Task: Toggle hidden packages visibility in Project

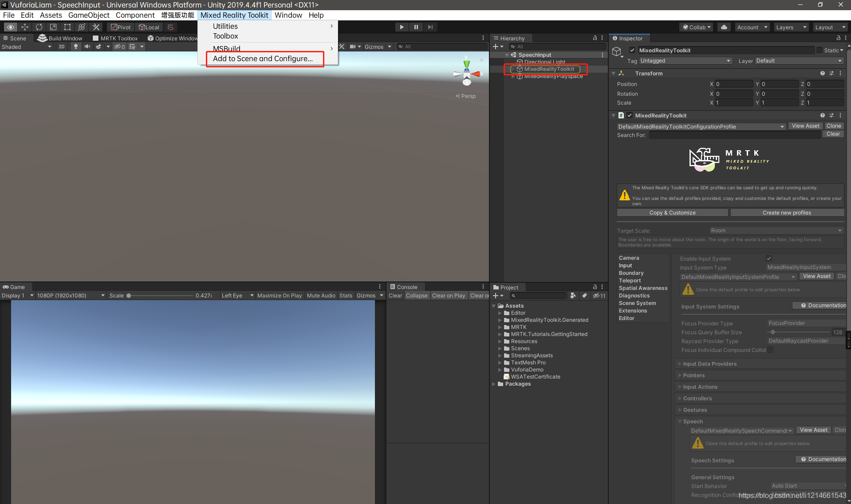Action: point(599,296)
